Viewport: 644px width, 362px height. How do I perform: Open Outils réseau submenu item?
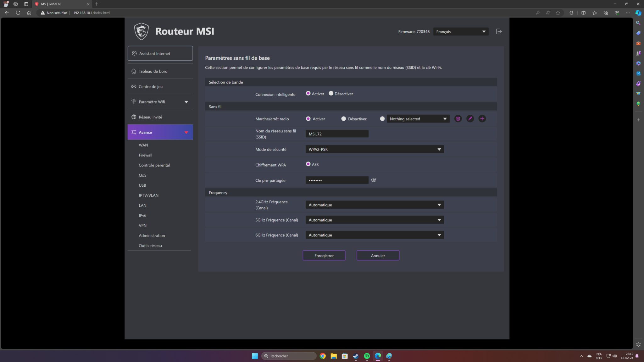(150, 245)
